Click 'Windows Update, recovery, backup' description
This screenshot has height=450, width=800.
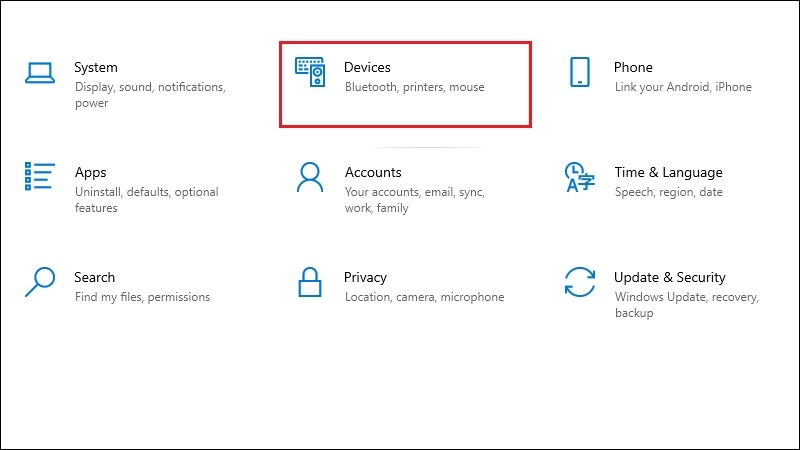687,305
